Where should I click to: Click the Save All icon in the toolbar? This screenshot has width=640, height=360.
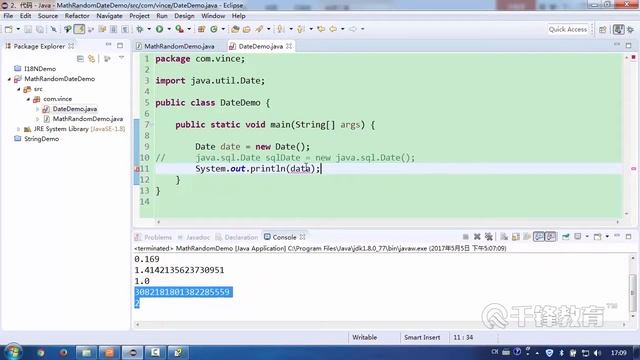point(40,29)
